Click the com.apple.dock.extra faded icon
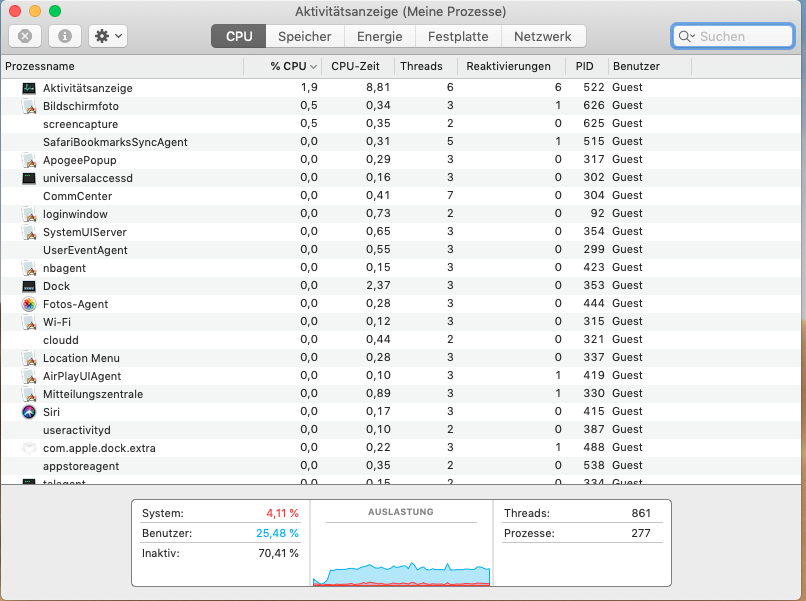The width and height of the screenshot is (806, 601). click(29, 448)
